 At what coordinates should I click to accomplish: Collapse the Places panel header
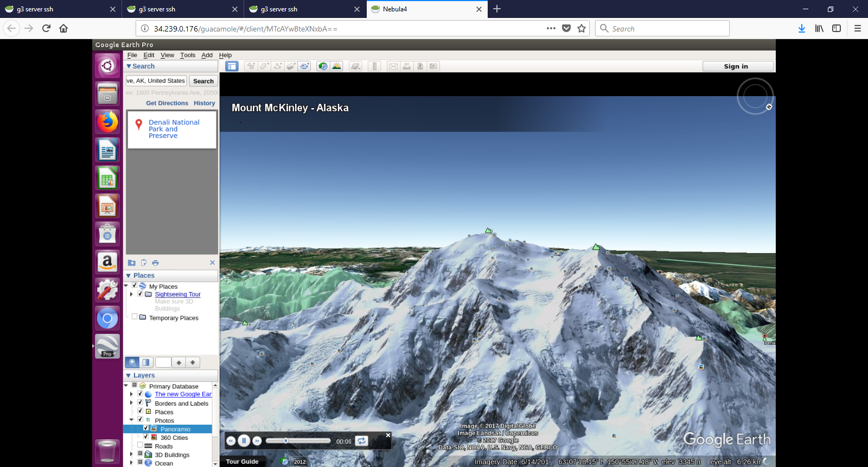point(171,276)
